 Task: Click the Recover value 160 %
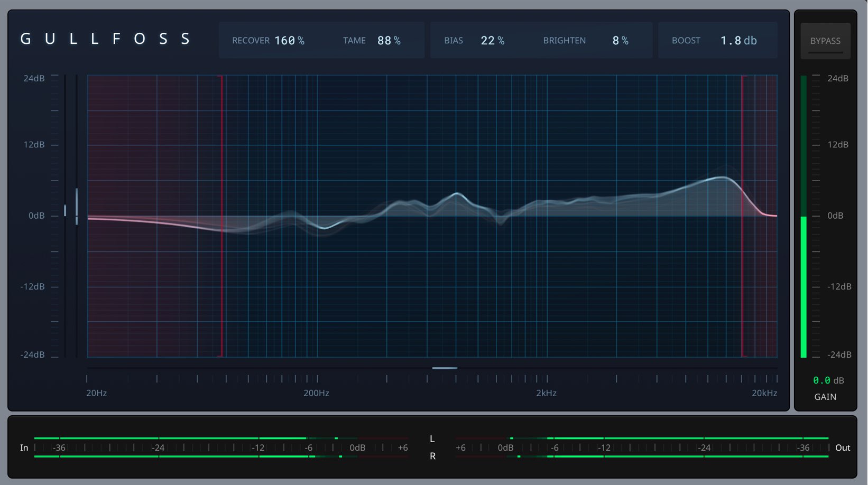pos(289,41)
